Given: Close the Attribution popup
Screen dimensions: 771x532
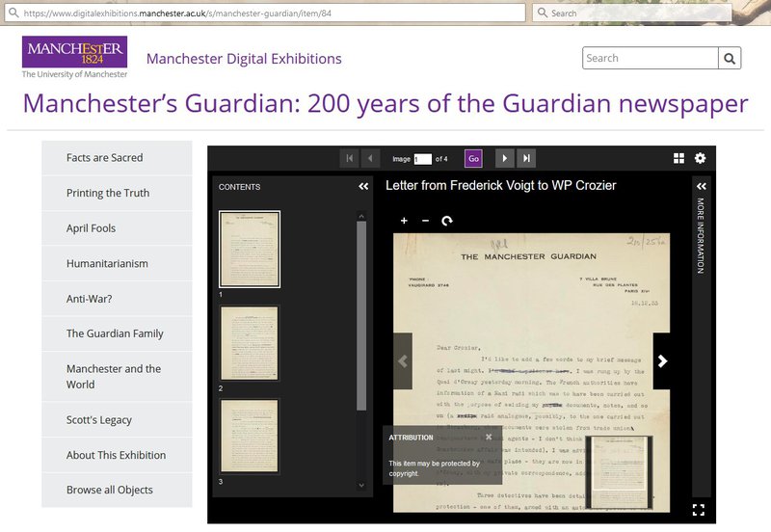Looking at the screenshot, I should 489,437.
